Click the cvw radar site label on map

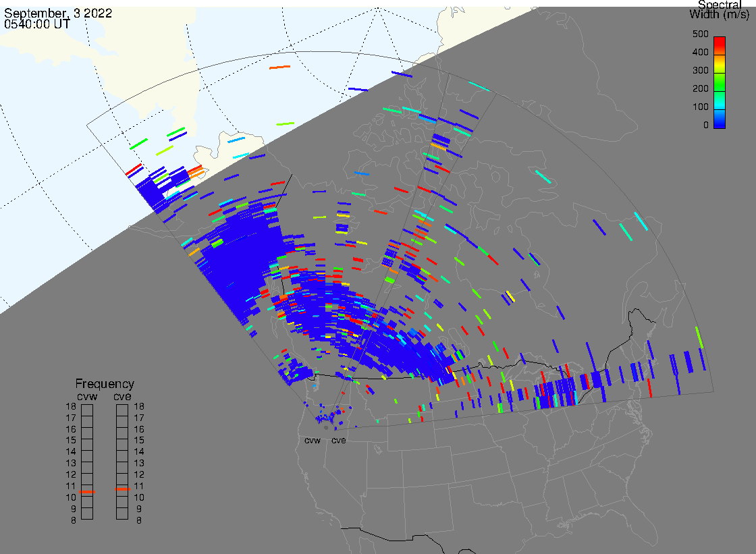coord(313,441)
